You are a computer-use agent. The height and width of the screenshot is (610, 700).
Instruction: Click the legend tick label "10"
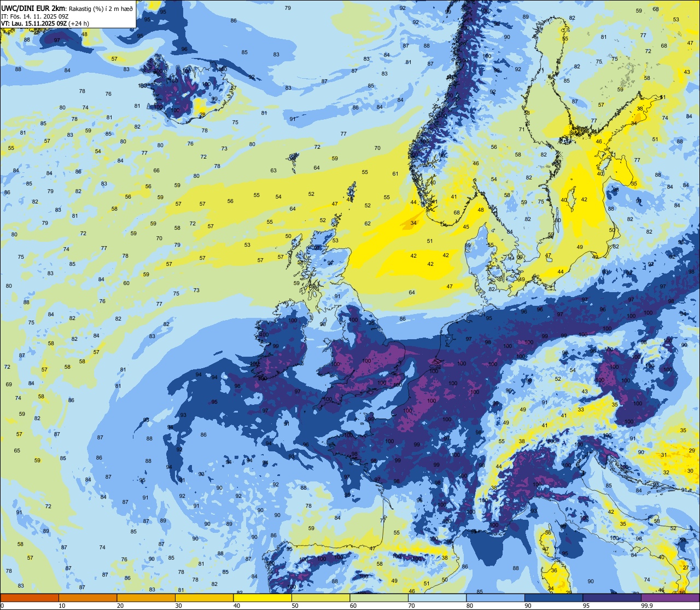pyautogui.click(x=62, y=606)
